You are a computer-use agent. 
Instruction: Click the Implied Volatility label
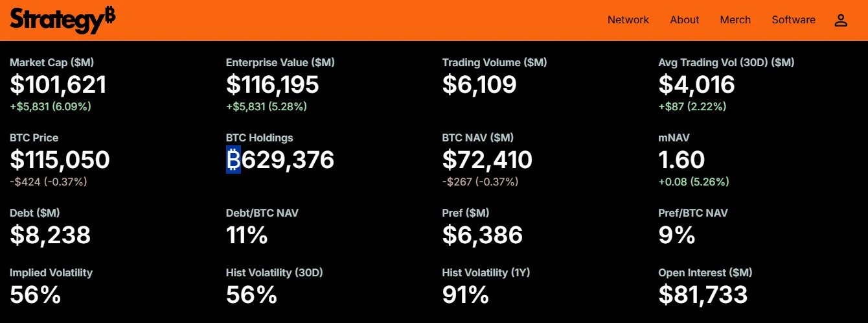click(51, 272)
